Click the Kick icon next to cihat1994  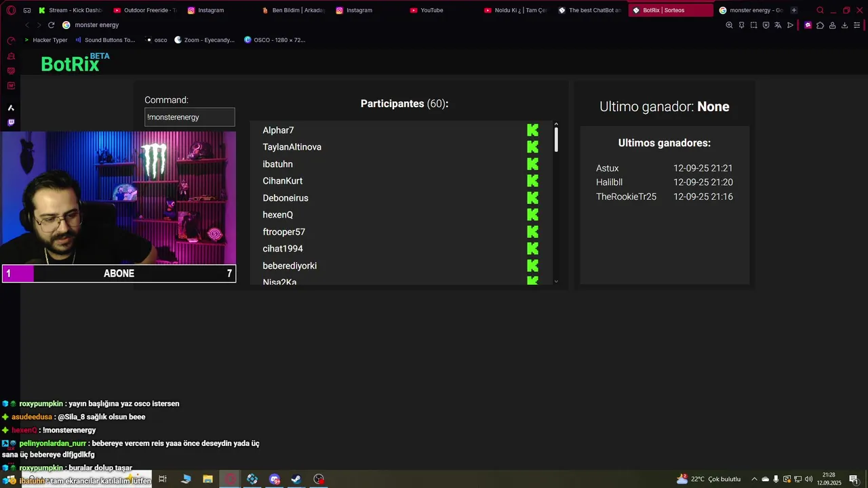click(533, 249)
